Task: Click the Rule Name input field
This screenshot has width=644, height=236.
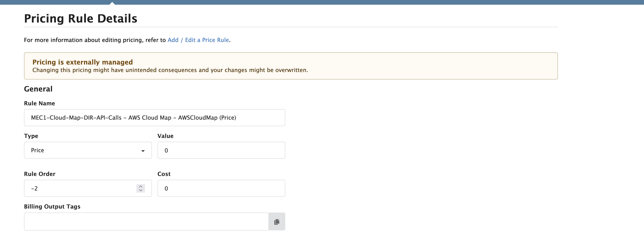Action: (154, 118)
